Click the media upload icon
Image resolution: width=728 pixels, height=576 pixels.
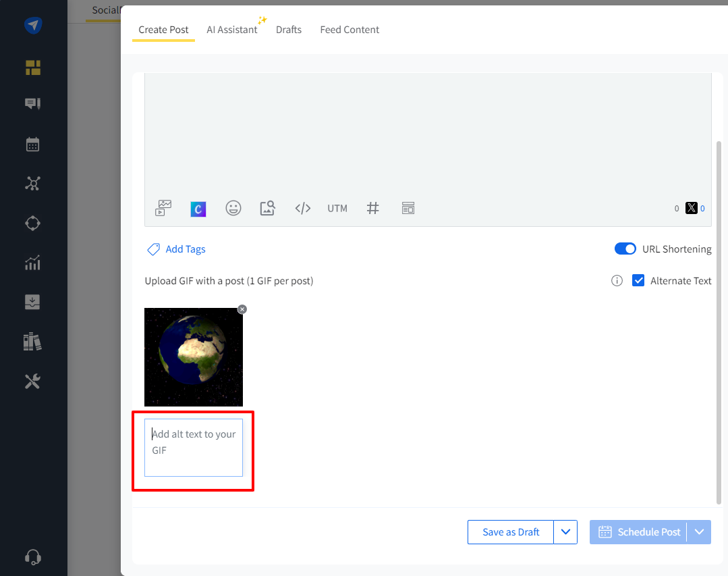pyautogui.click(x=164, y=208)
